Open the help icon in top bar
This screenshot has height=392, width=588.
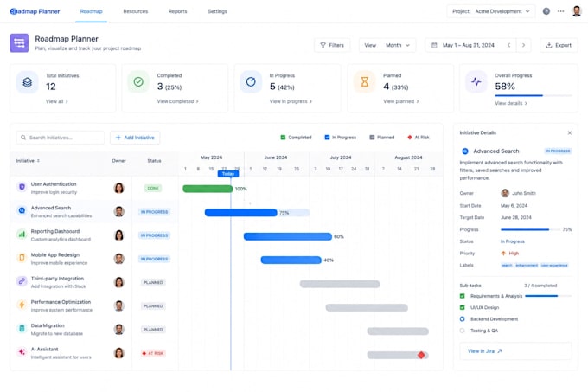click(x=546, y=11)
